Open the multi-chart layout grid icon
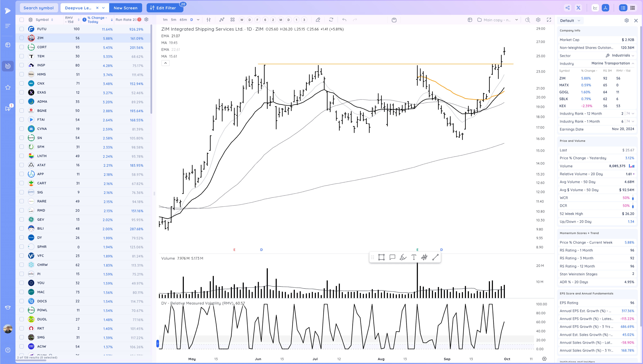The image size is (643, 364). 232,20
